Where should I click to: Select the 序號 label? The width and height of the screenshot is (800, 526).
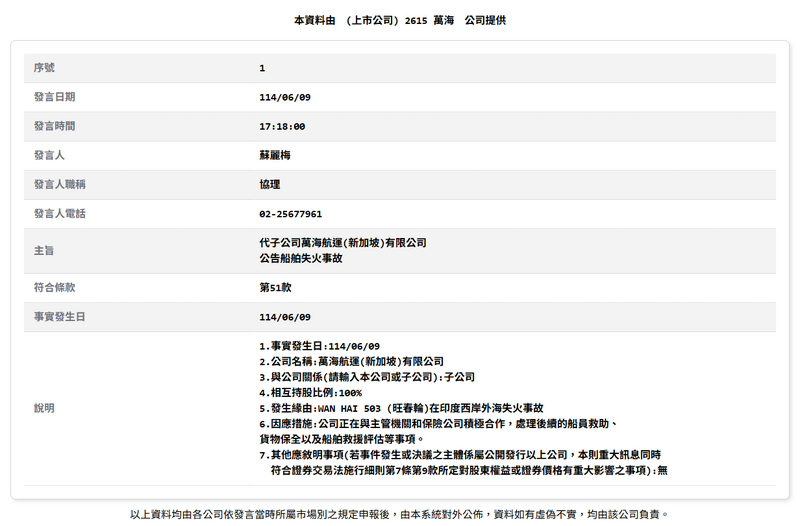click(x=44, y=68)
